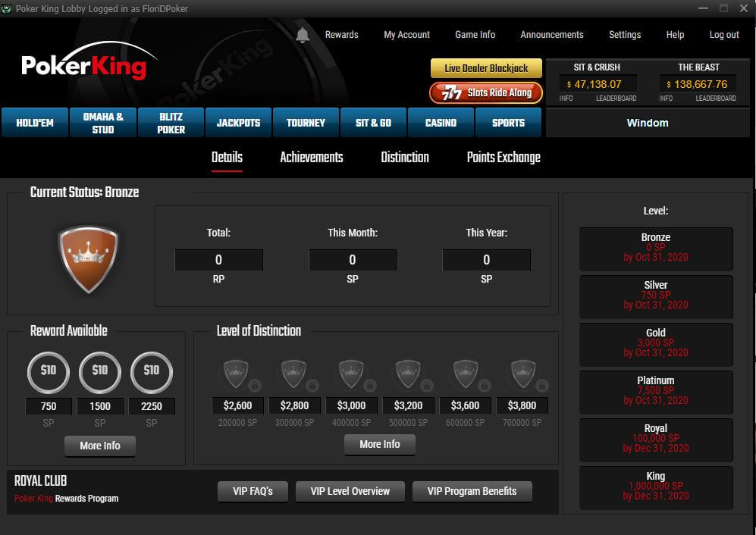Open Announcements menu
Image resolution: width=756 pixels, height=535 pixels.
click(551, 35)
